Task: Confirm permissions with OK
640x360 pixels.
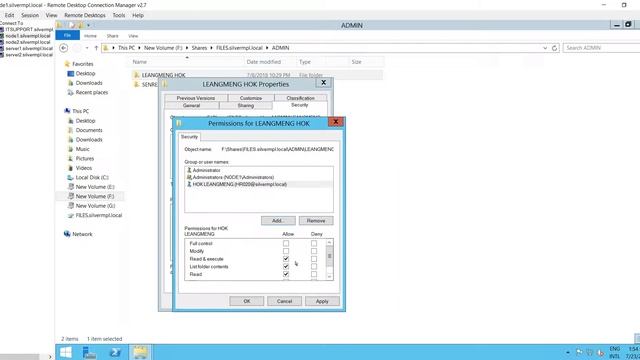Action: pos(247,301)
